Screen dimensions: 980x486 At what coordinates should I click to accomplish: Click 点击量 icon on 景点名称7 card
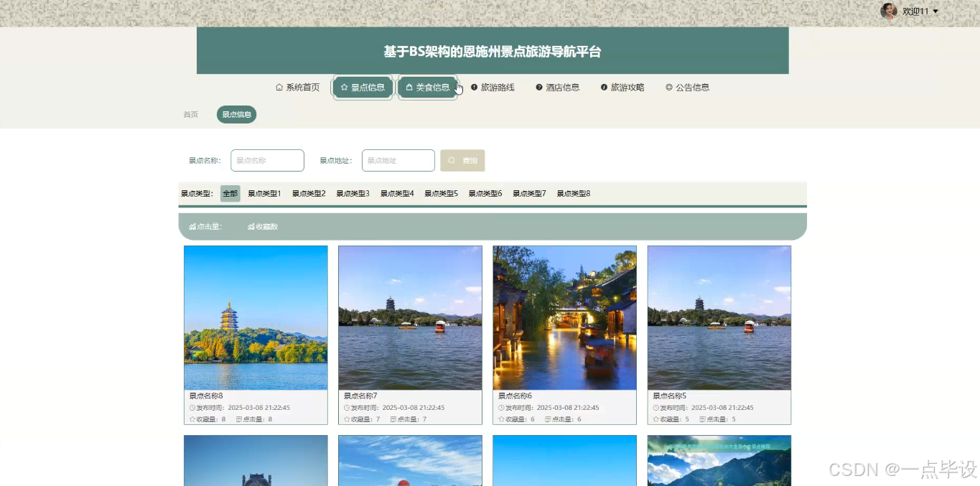393,419
